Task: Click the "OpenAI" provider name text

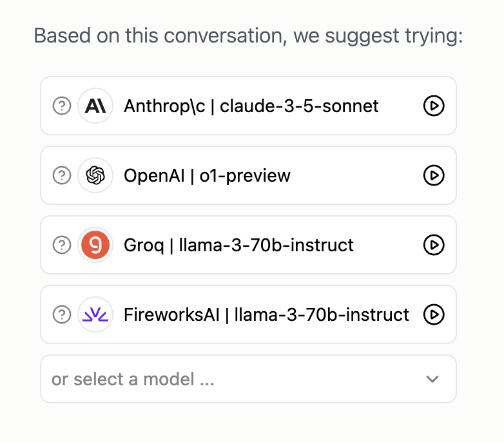Action: [x=153, y=175]
